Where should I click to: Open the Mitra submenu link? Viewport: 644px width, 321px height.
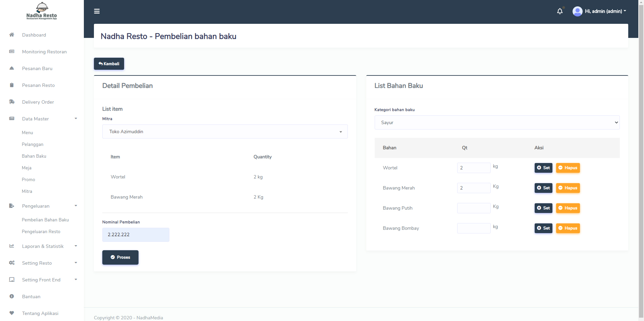pos(27,192)
